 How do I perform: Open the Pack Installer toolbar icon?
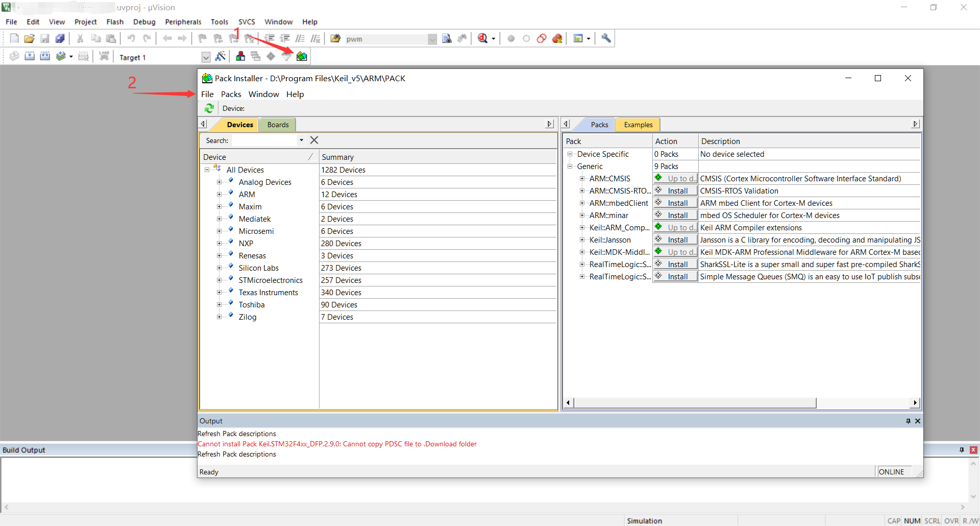pos(302,56)
